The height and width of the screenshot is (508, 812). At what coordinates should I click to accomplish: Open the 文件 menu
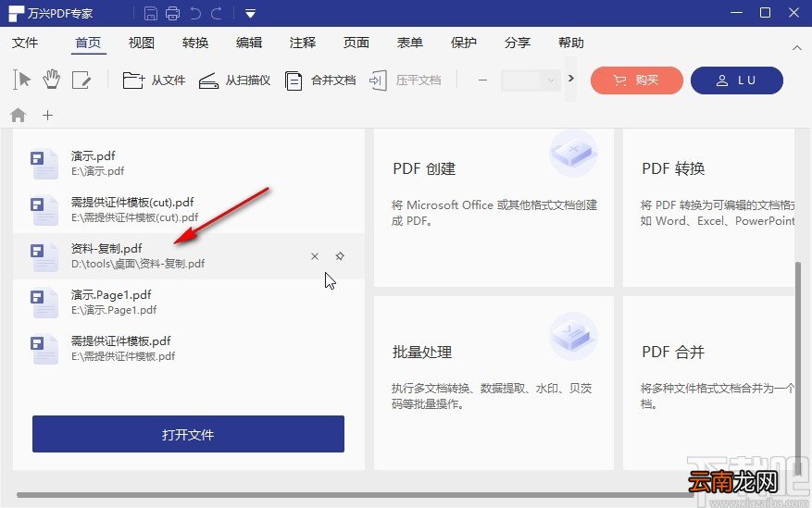click(25, 43)
